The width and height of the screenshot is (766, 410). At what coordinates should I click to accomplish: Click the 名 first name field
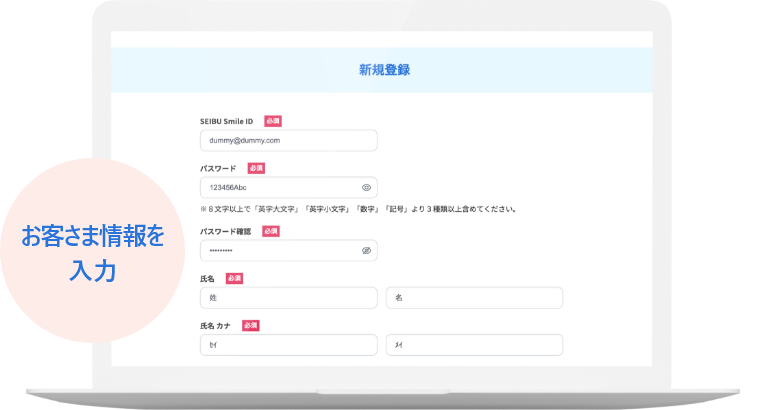[x=474, y=298]
